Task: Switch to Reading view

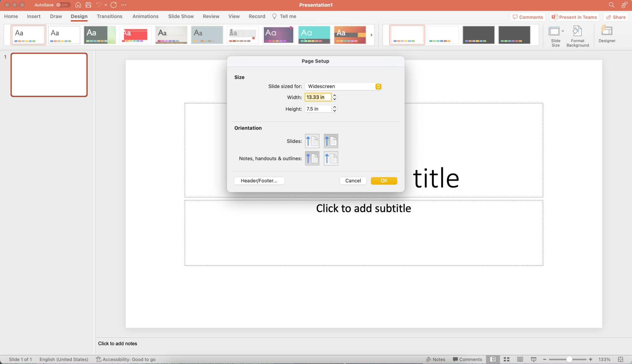Action: point(520,359)
